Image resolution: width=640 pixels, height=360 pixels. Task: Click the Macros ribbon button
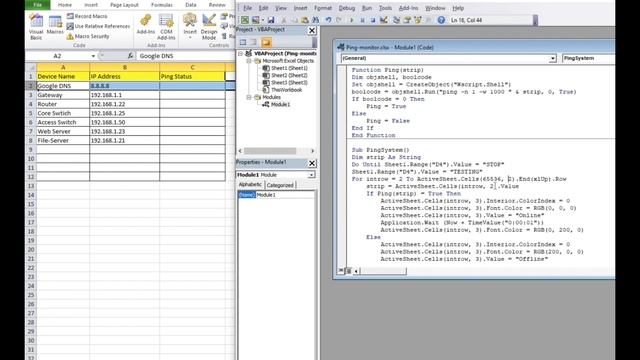coord(55,25)
